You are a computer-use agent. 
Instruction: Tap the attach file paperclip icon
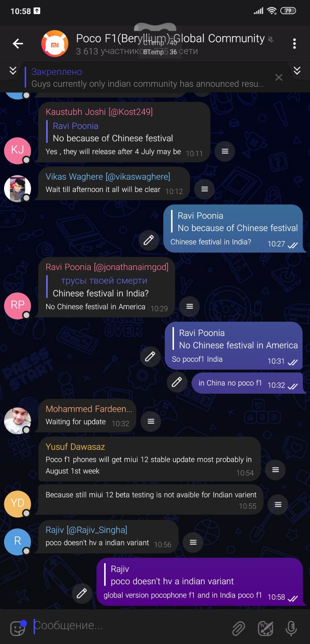[x=238, y=628]
